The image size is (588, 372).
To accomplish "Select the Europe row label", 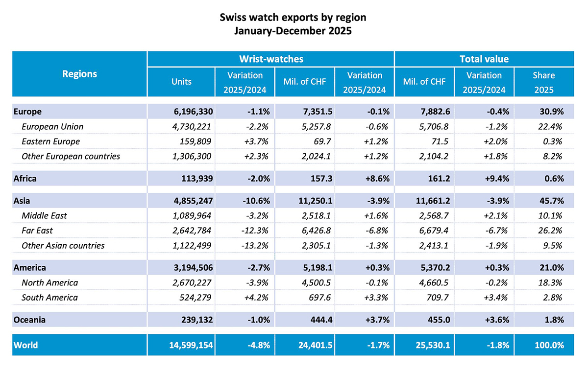I will (x=27, y=112).
